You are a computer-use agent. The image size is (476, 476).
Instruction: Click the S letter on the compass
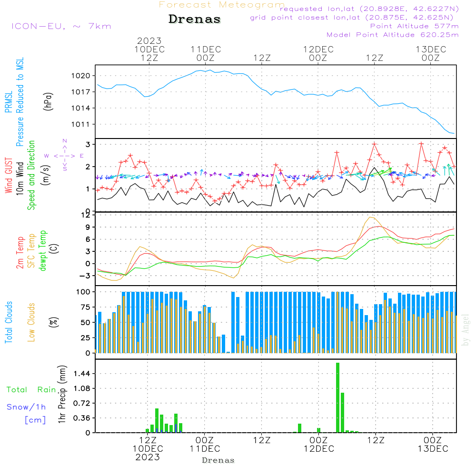click(x=64, y=169)
